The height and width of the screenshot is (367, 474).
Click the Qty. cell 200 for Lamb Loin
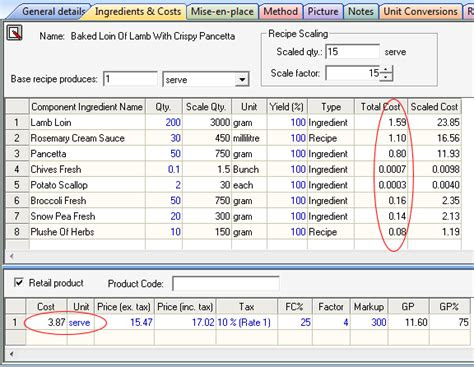tap(164, 122)
